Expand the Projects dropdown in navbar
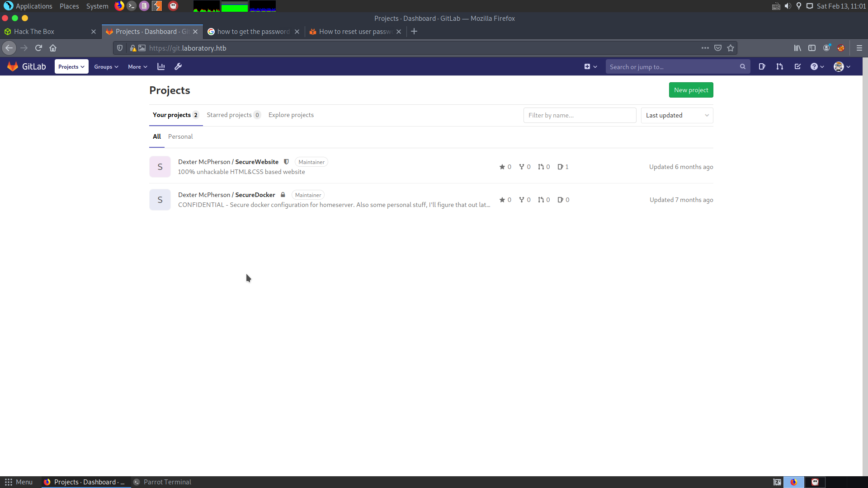868x488 pixels. (x=71, y=66)
